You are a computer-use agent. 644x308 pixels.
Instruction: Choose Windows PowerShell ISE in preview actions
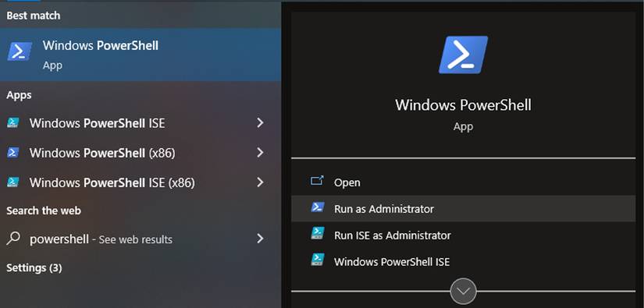(x=463, y=261)
